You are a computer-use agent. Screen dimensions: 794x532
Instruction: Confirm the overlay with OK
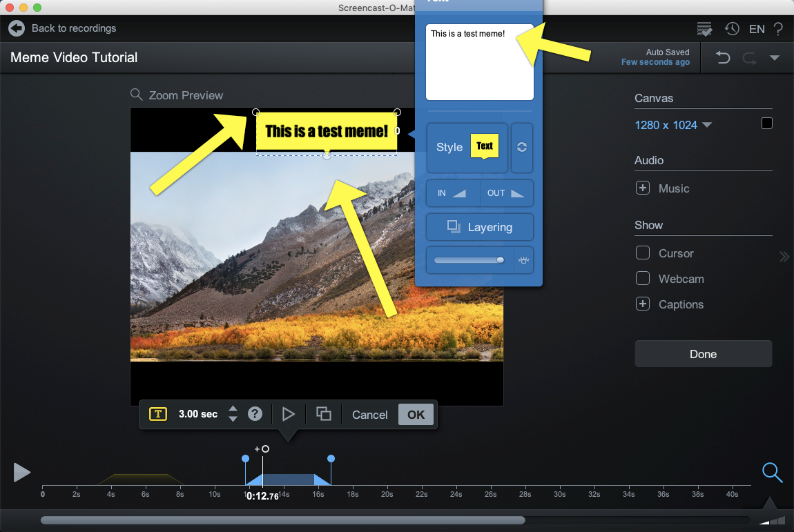(x=416, y=415)
